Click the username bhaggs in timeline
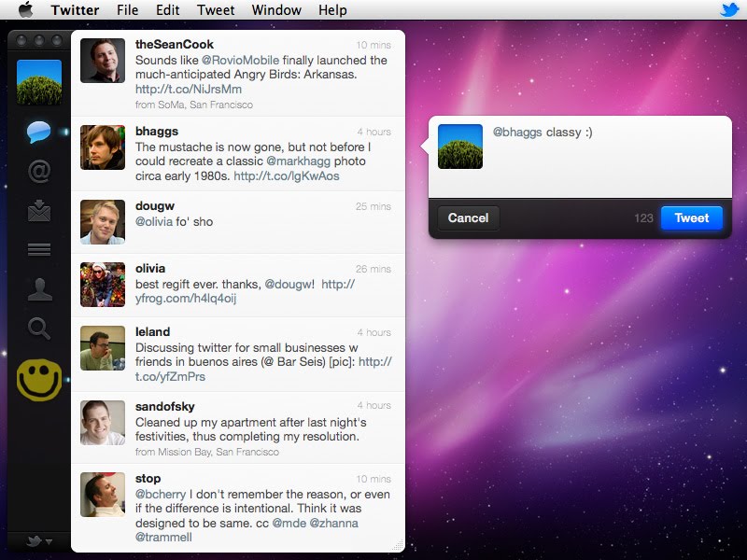This screenshot has height=560, width=747. [157, 132]
